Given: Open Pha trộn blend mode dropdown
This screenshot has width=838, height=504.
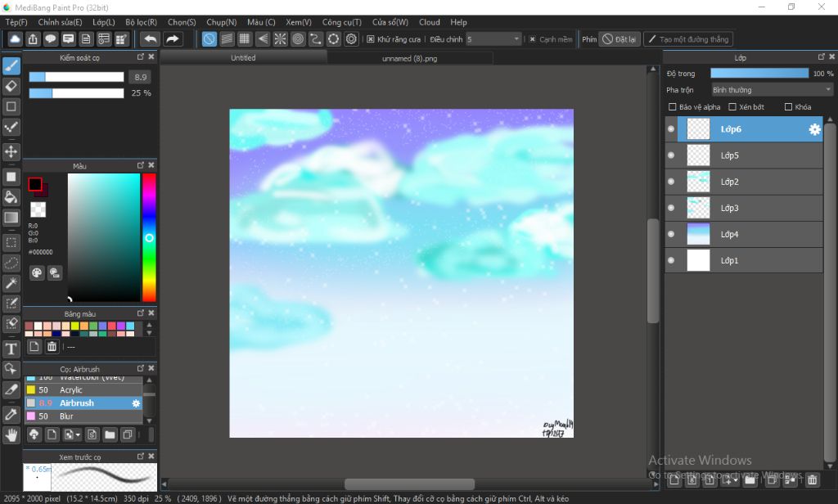Looking at the screenshot, I should point(772,90).
